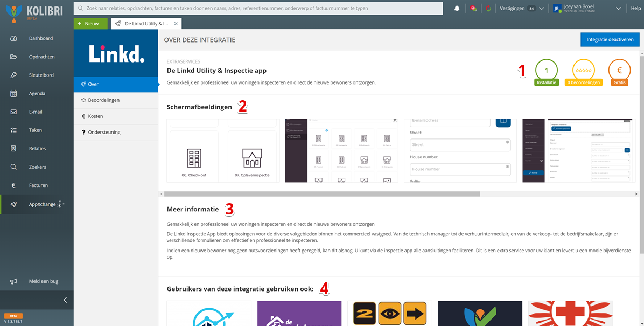
Task: Click the Installatie count badge
Action: pos(546,73)
